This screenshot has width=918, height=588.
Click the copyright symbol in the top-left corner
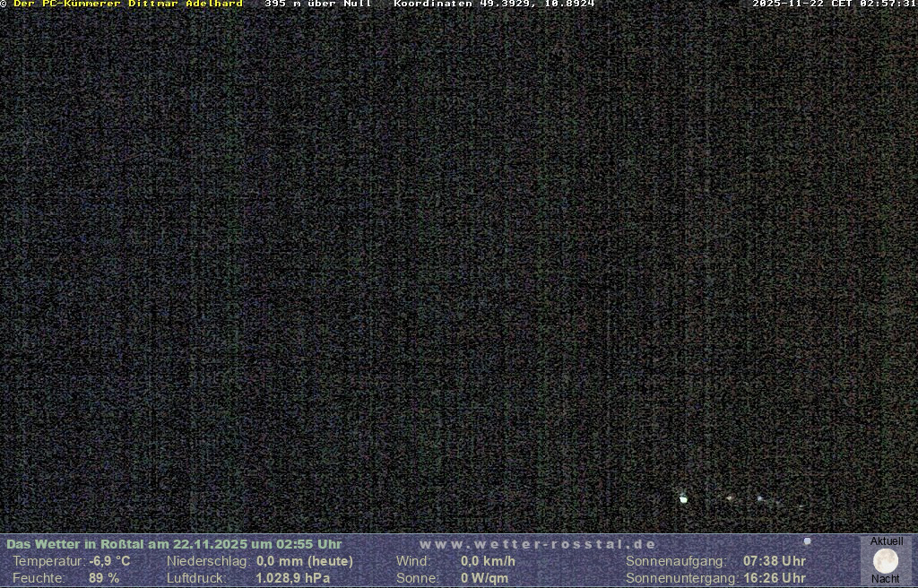tap(4, 4)
